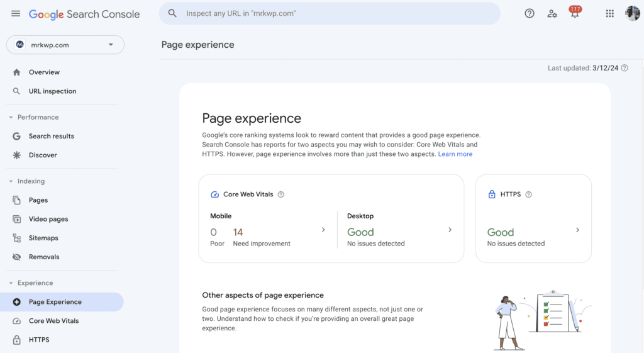
Task: Click the Search results G icon
Action: coord(16,136)
